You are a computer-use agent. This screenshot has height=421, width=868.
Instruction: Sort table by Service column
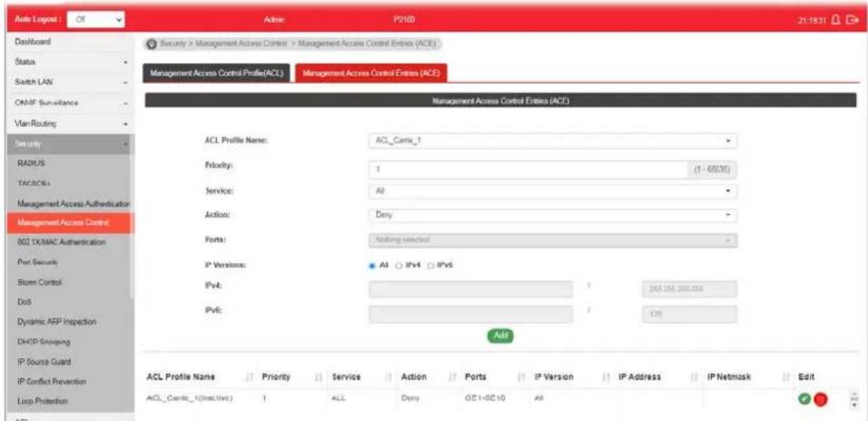[389, 378]
